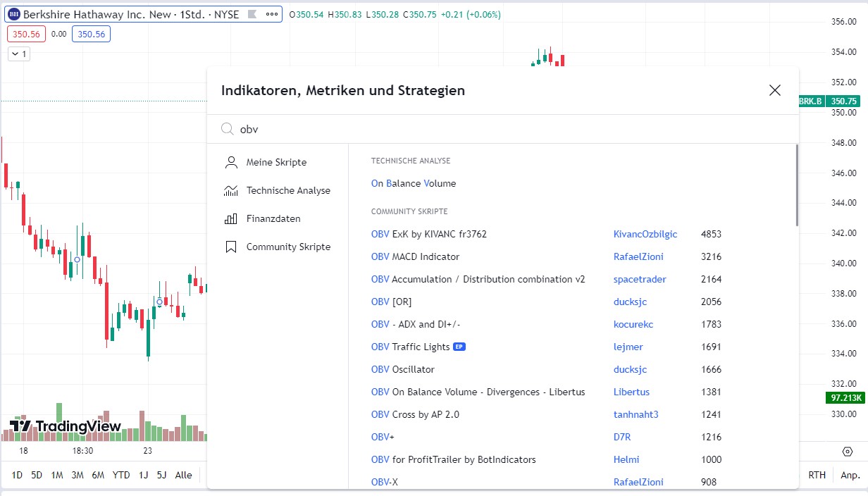This screenshot has width=868, height=496.
Task: Open author ducksjc next to OBV Oscillator
Action: coord(630,369)
